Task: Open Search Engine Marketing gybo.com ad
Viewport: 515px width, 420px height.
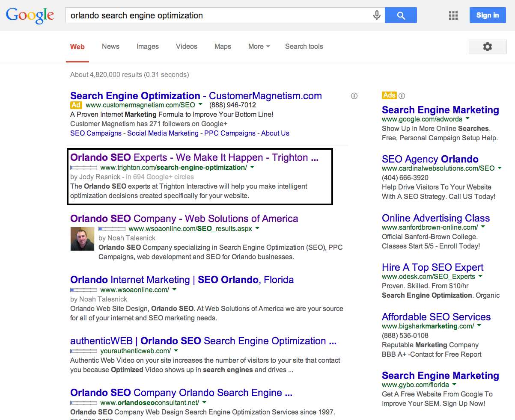Action: click(441, 376)
